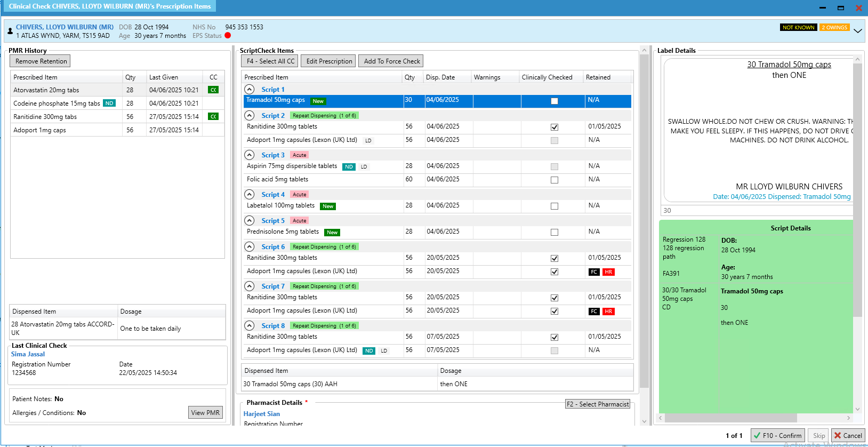
Task: Untick Clinically Checked for Script 6 Ranitidine tablets
Action: (x=554, y=258)
